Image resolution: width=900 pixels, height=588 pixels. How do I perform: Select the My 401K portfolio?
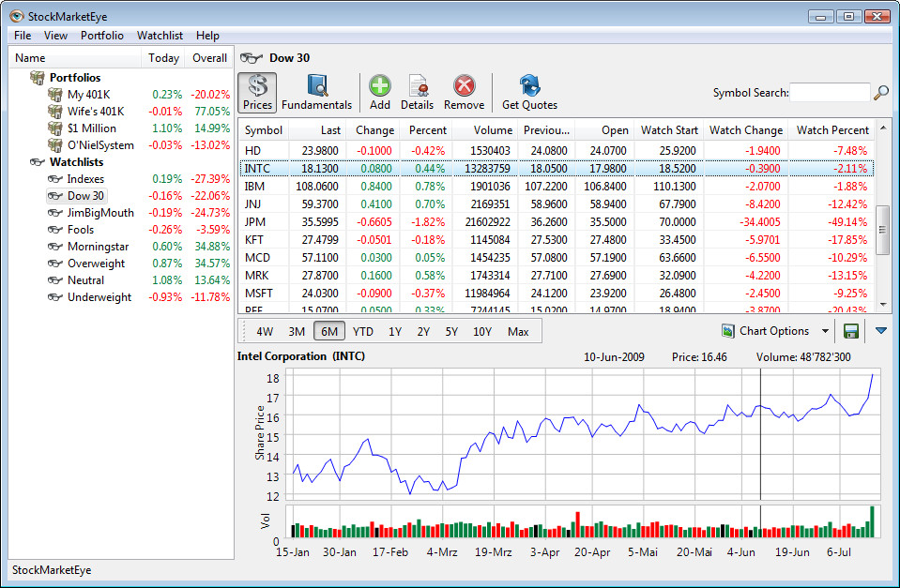coord(88,95)
